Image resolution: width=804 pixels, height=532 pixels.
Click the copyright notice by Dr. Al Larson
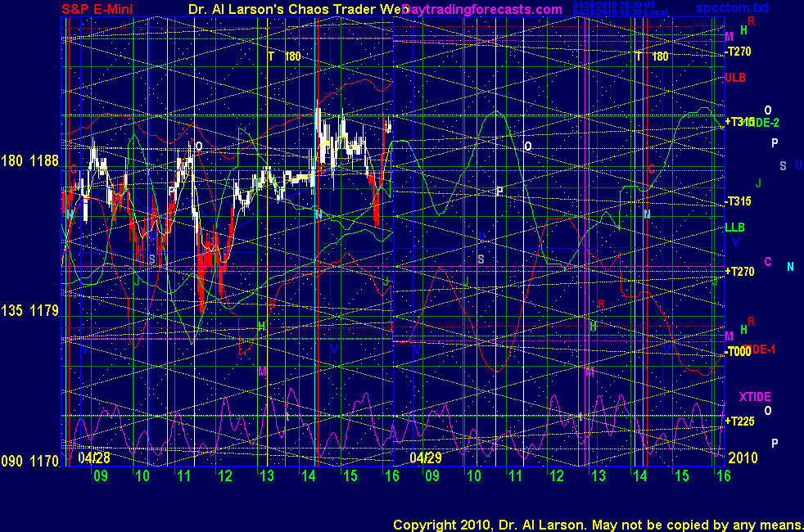click(x=598, y=525)
